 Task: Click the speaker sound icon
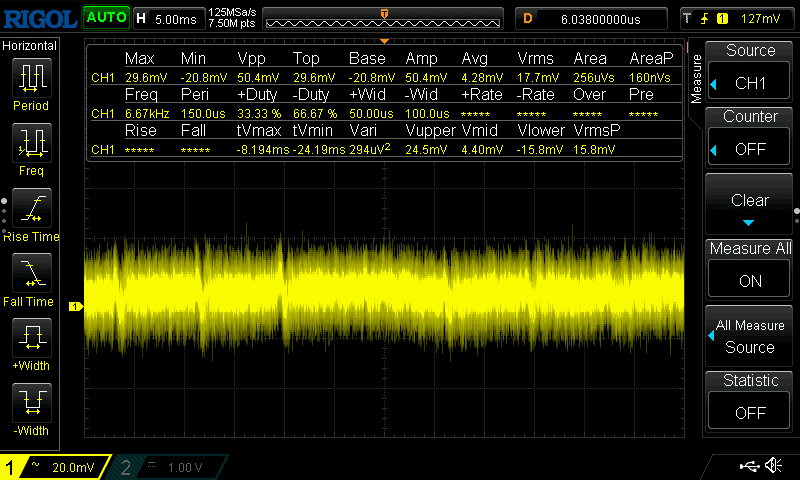tap(773, 466)
